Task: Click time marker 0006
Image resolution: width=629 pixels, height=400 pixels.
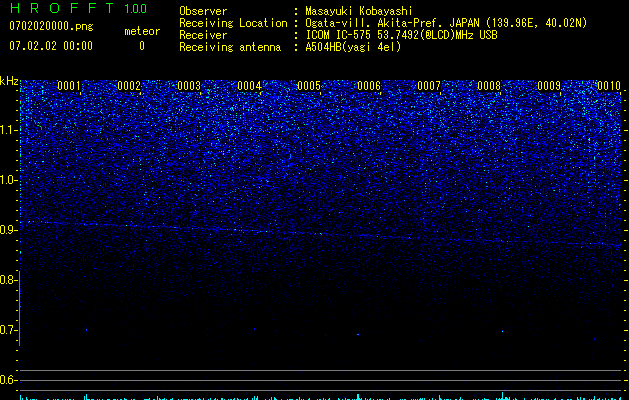Action: [x=369, y=86]
